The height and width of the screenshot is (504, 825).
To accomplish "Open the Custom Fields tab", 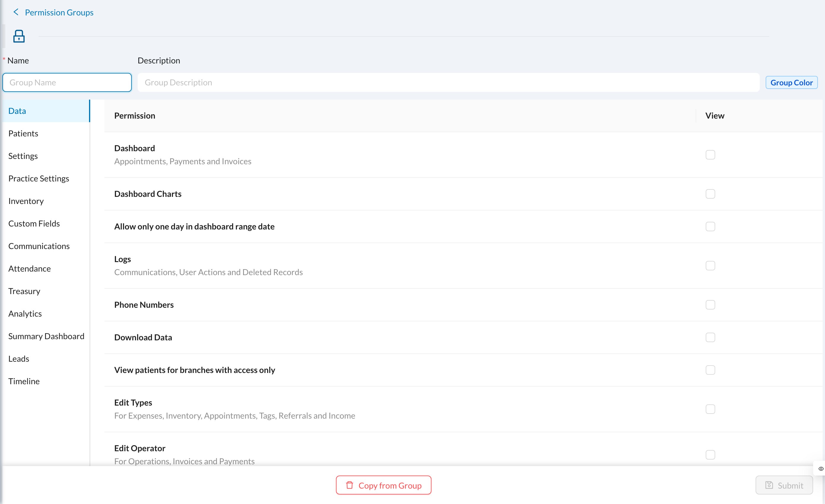I will click(46, 224).
